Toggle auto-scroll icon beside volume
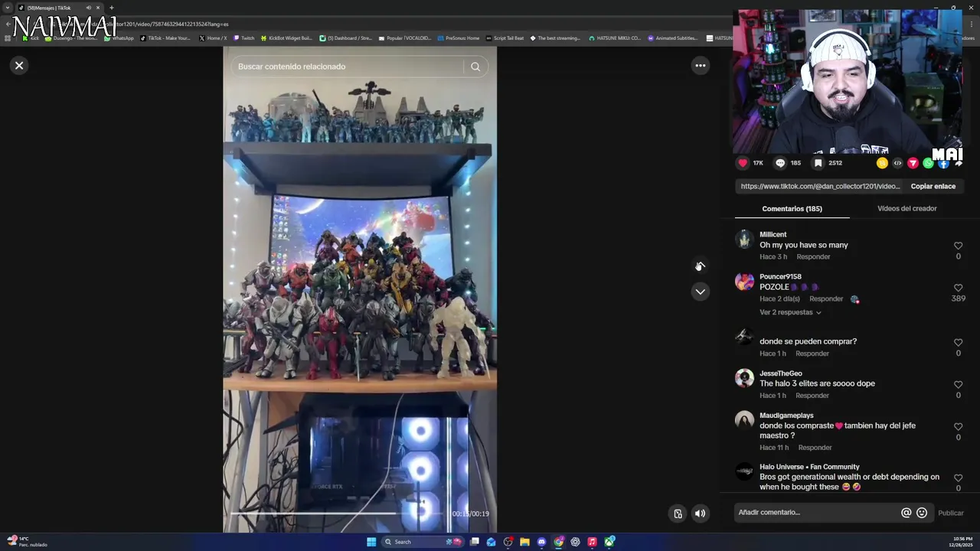 [678, 514]
